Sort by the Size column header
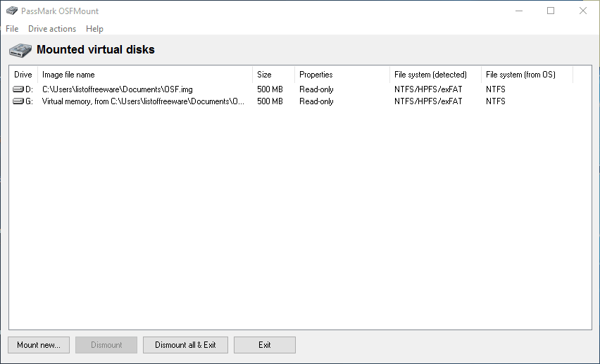 tap(274, 75)
